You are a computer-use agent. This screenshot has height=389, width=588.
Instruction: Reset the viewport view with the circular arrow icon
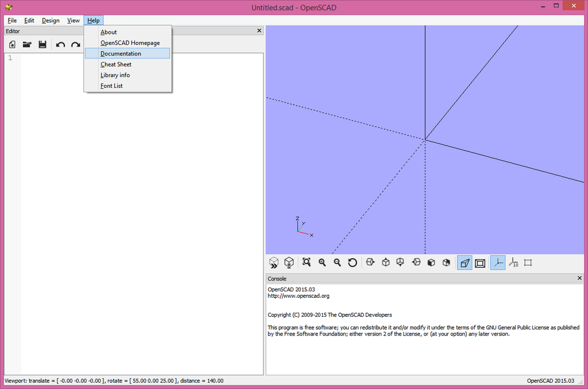(x=352, y=262)
